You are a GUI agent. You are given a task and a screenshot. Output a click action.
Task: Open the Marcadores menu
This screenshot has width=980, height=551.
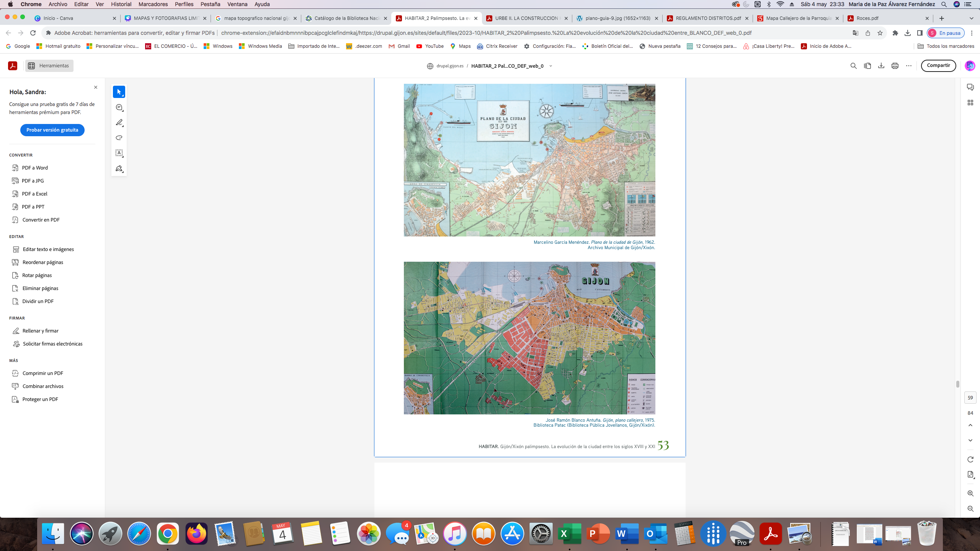click(x=153, y=4)
